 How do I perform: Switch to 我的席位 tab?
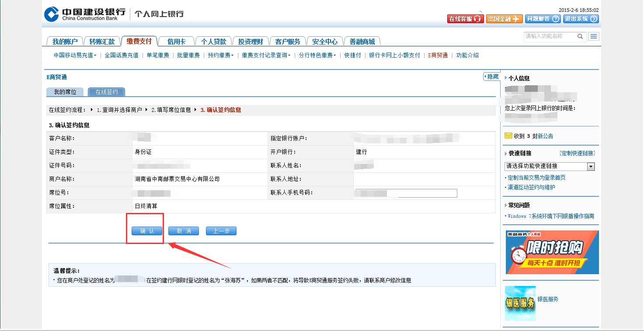[x=65, y=92]
